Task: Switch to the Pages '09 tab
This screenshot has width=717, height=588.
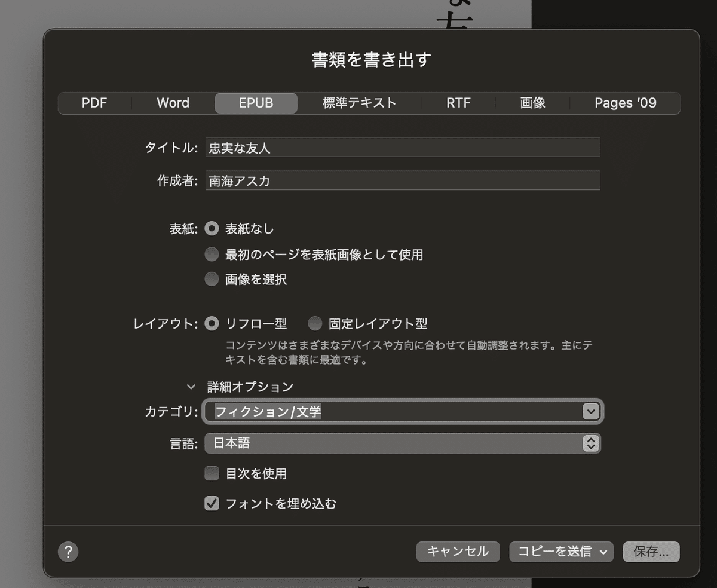Action: pos(625,103)
